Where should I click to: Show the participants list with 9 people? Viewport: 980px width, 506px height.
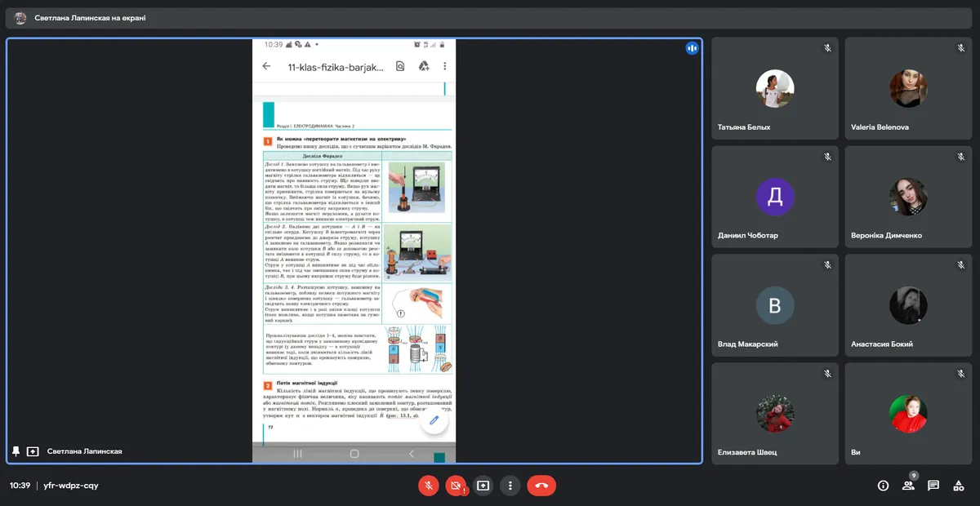[x=908, y=486]
